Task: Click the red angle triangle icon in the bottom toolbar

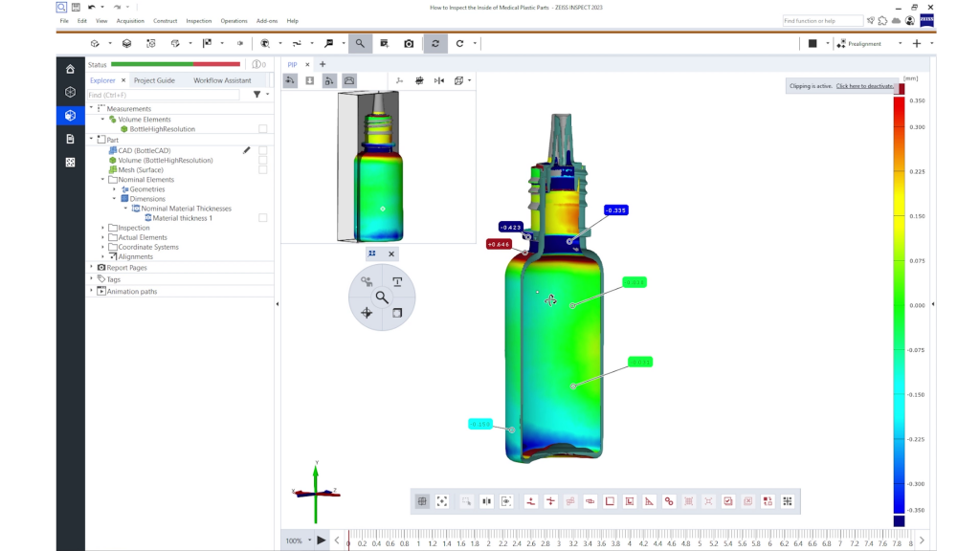Action: (650, 501)
